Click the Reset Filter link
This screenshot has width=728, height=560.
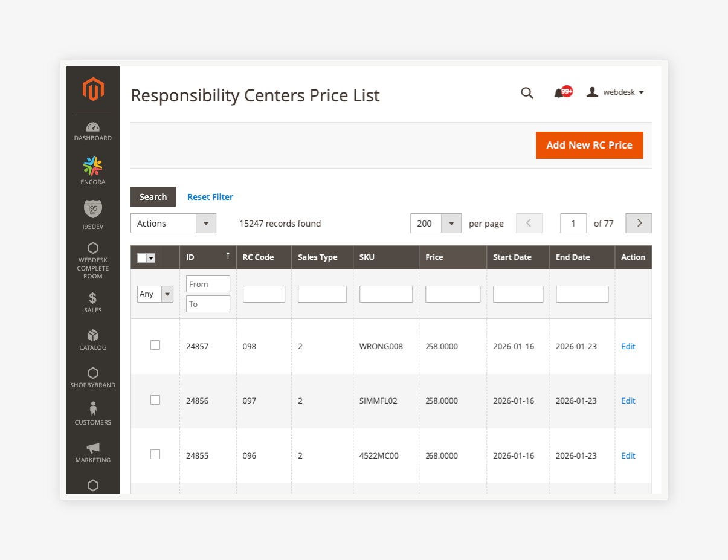210,197
